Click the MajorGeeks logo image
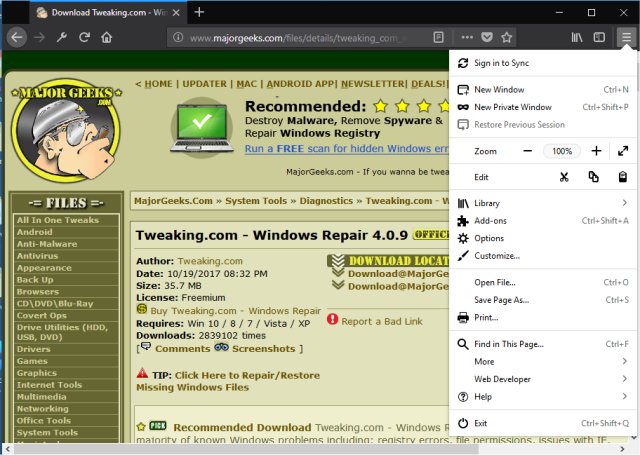640x455 pixels. (x=67, y=131)
